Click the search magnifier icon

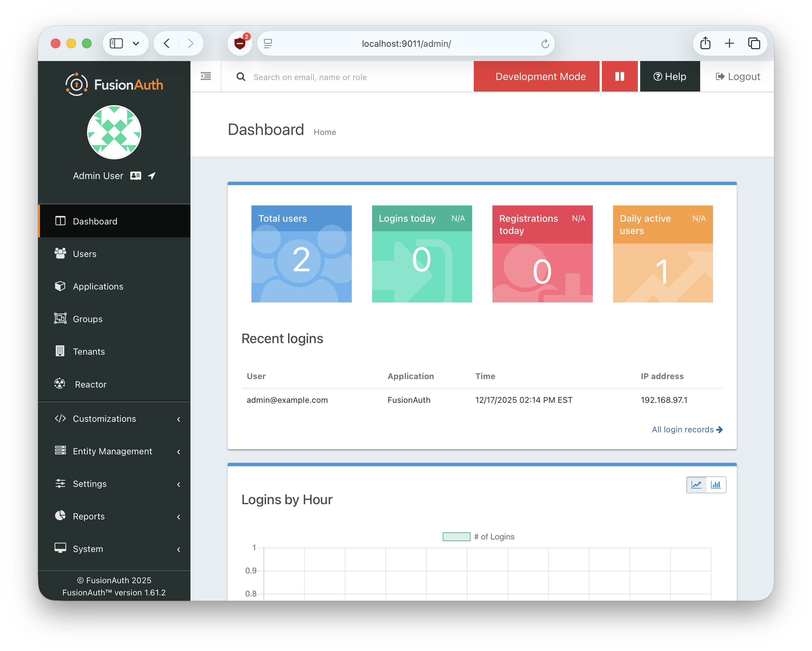[x=241, y=77]
